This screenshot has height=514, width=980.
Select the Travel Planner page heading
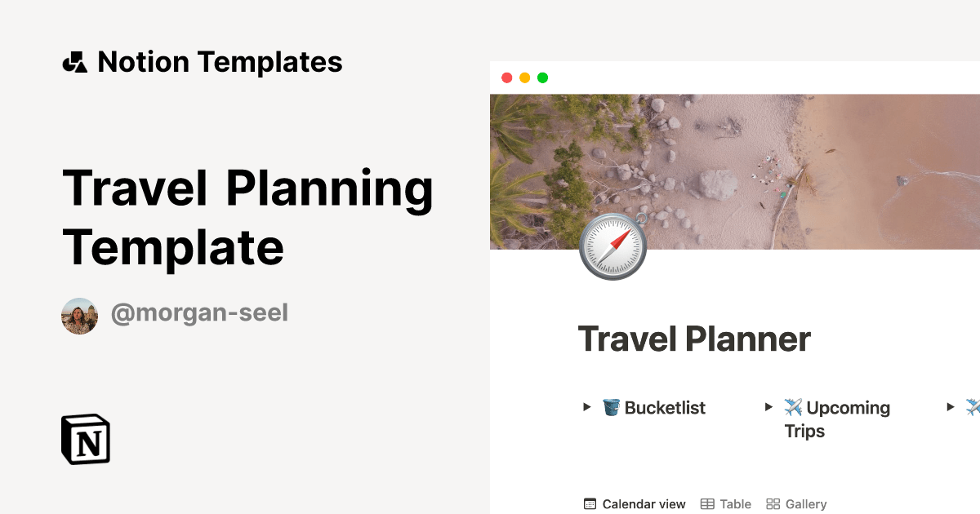694,339
